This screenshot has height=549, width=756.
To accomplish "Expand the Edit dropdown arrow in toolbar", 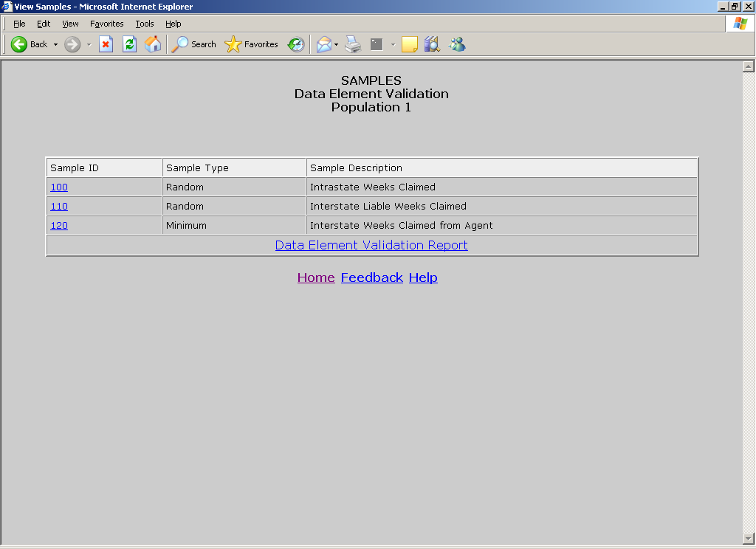I will pyautogui.click(x=393, y=44).
